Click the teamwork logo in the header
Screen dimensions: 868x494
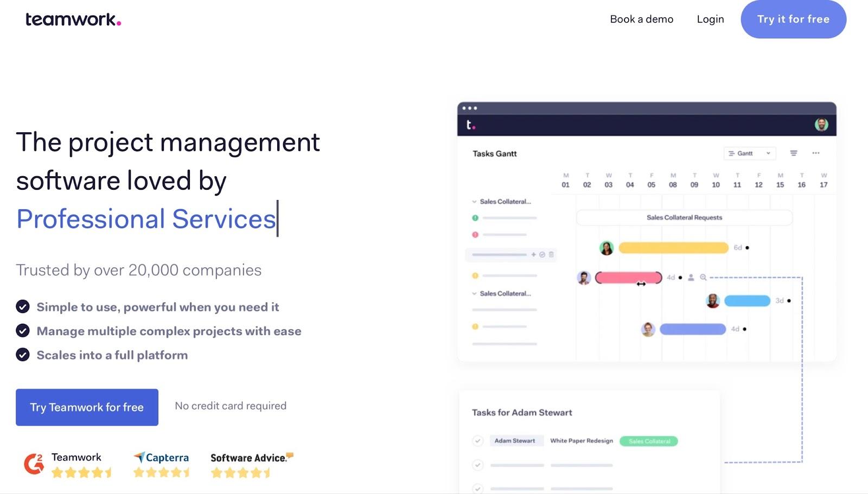73,20
